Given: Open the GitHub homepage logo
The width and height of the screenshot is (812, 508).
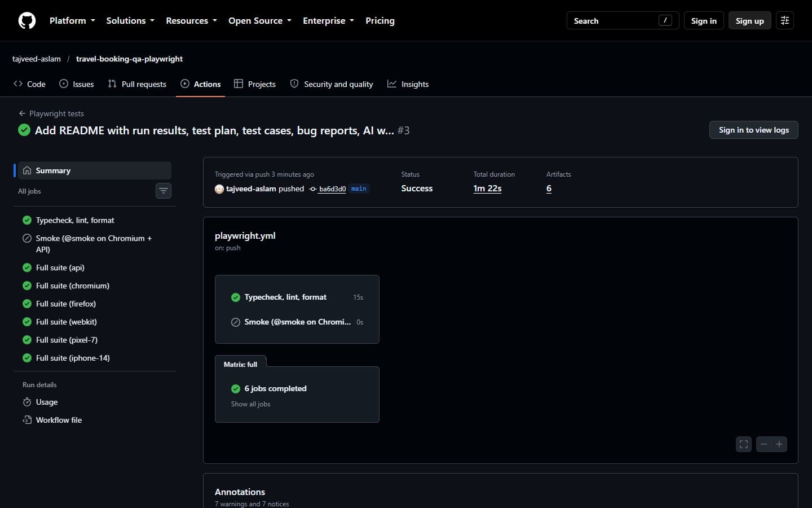Looking at the screenshot, I should click(27, 20).
